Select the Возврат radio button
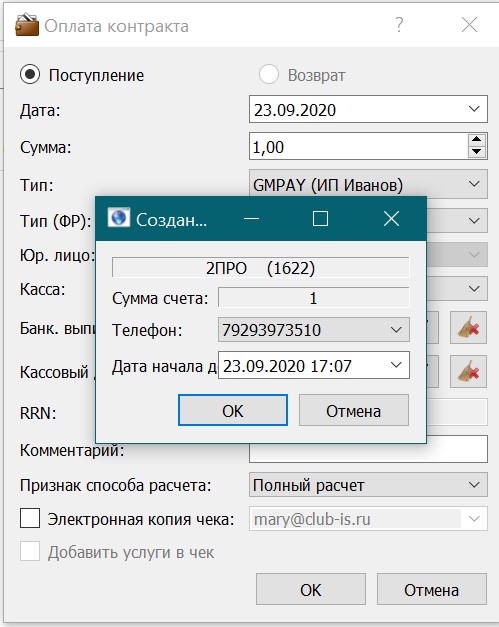 click(x=268, y=74)
